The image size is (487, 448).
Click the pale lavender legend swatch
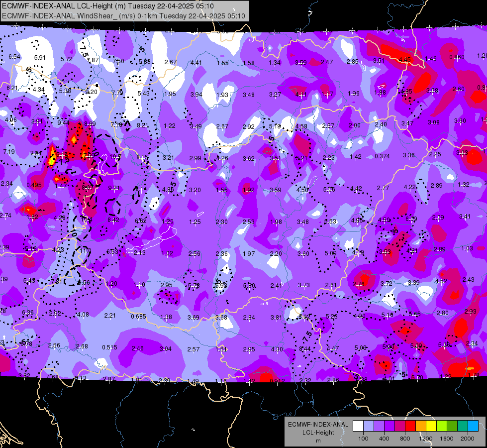pyautogui.click(x=369, y=426)
